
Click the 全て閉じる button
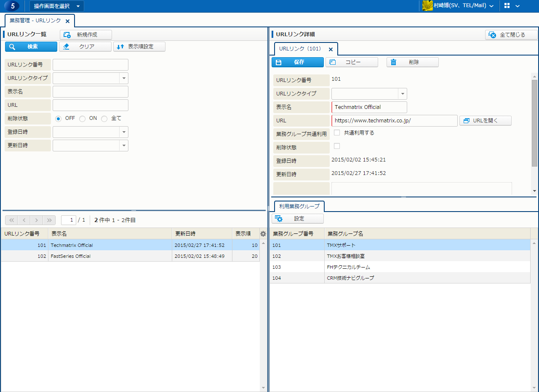coord(511,35)
